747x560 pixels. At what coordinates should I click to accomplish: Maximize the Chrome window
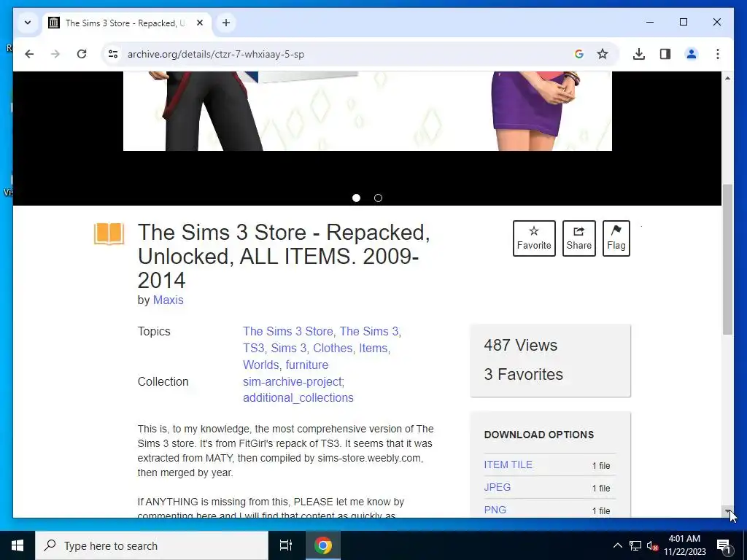coord(683,23)
